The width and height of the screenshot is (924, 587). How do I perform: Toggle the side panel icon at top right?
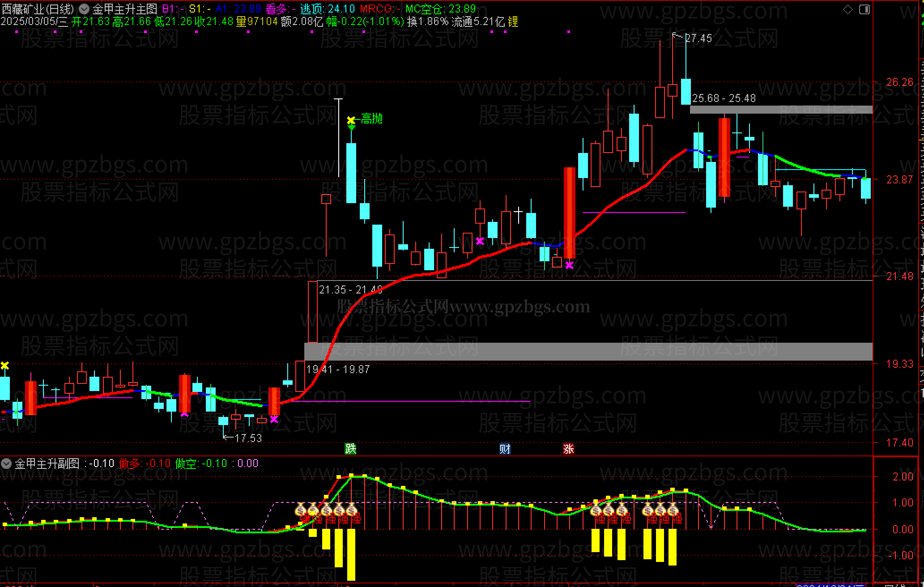pyautogui.click(x=865, y=9)
